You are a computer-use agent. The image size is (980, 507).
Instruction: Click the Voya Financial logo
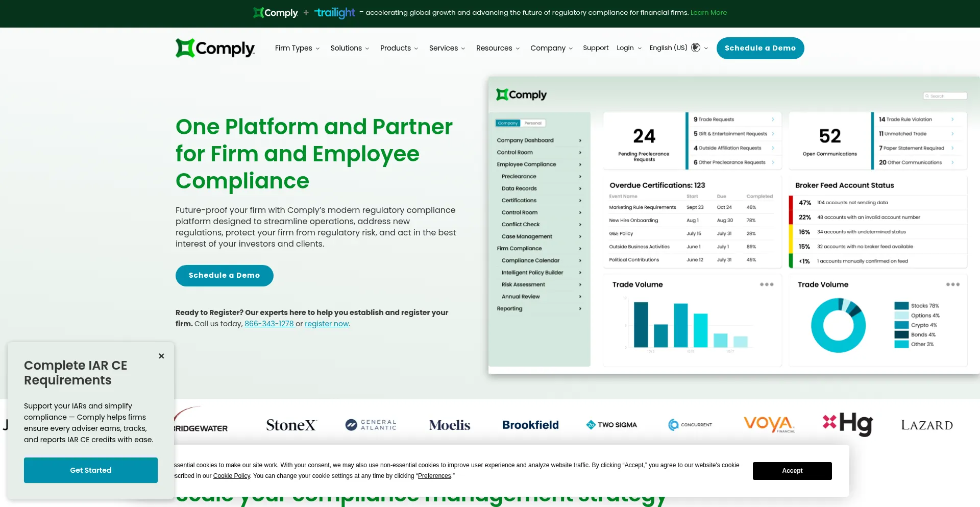pyautogui.click(x=769, y=424)
